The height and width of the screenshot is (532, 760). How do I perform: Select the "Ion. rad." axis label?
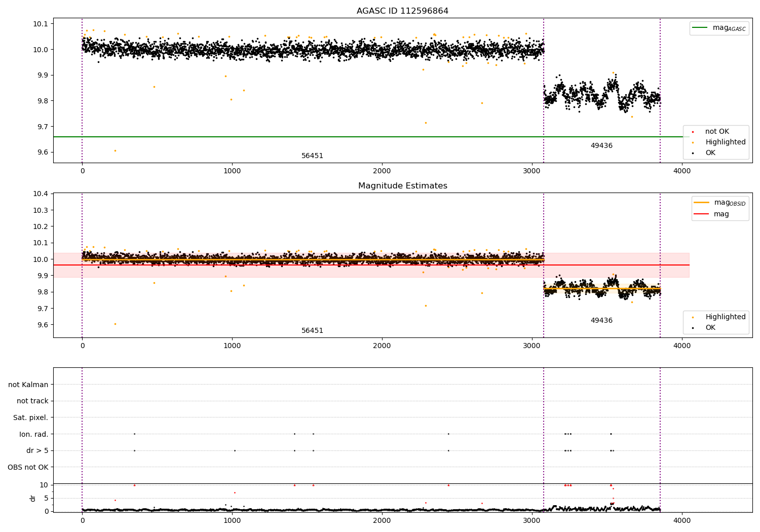pos(34,434)
